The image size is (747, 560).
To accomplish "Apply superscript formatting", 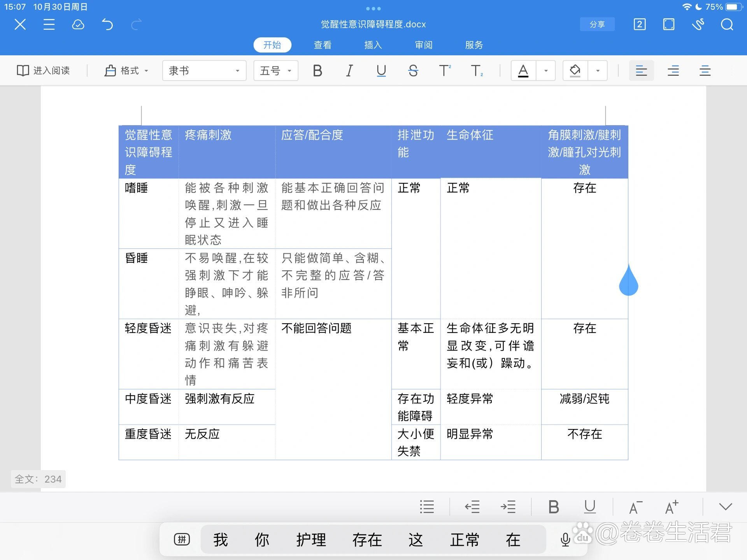I will [x=444, y=70].
